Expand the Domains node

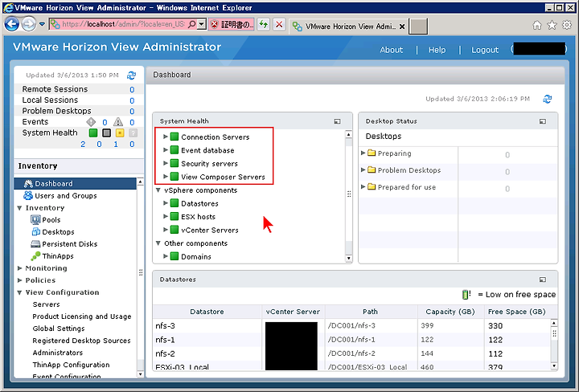coord(166,256)
